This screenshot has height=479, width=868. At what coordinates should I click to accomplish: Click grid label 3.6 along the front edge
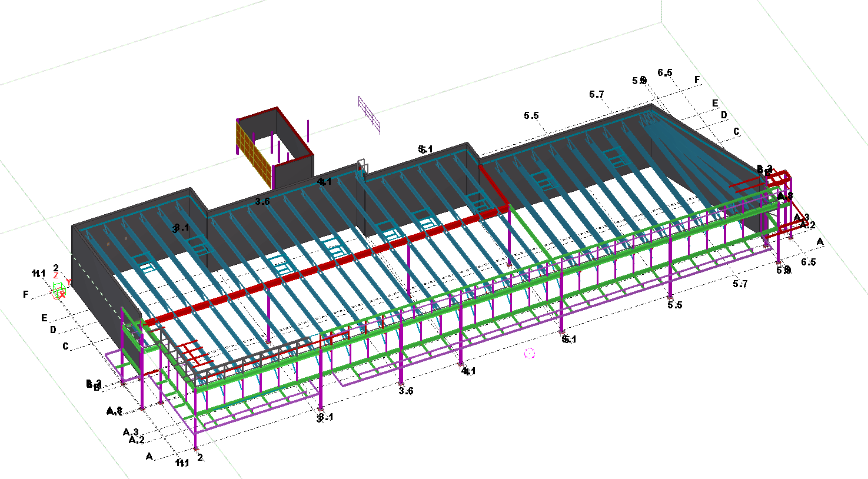coord(406,391)
